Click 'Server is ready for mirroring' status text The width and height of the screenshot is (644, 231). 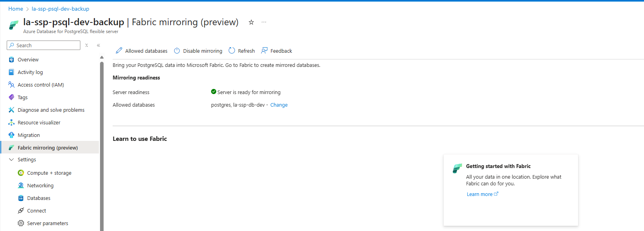click(x=249, y=92)
